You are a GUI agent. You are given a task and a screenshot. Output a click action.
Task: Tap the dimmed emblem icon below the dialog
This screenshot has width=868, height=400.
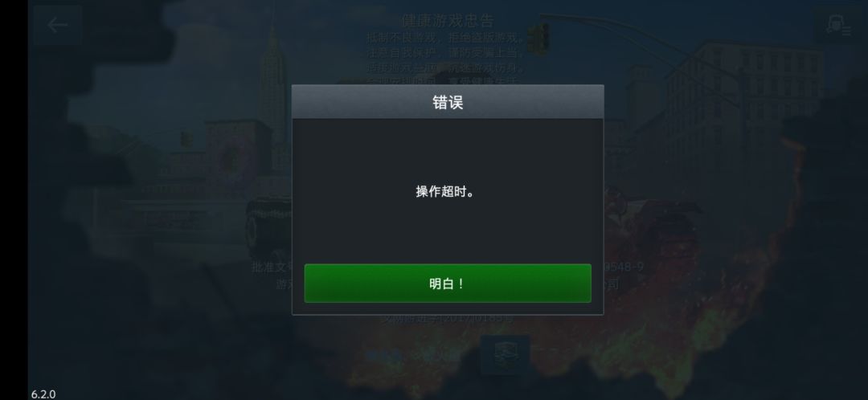(x=505, y=355)
